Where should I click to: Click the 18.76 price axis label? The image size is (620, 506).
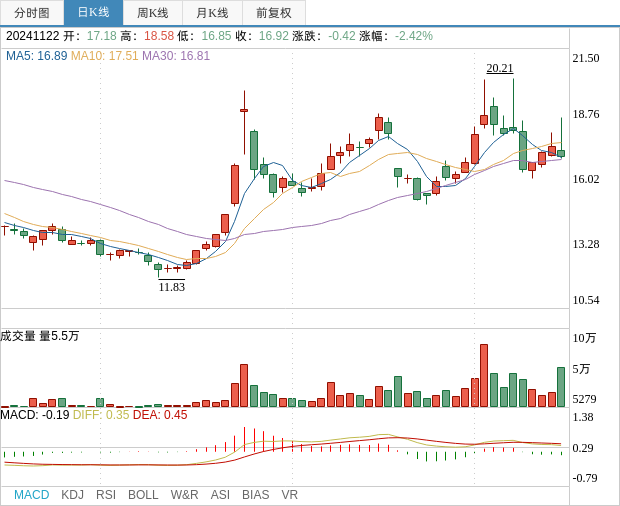pos(586,114)
